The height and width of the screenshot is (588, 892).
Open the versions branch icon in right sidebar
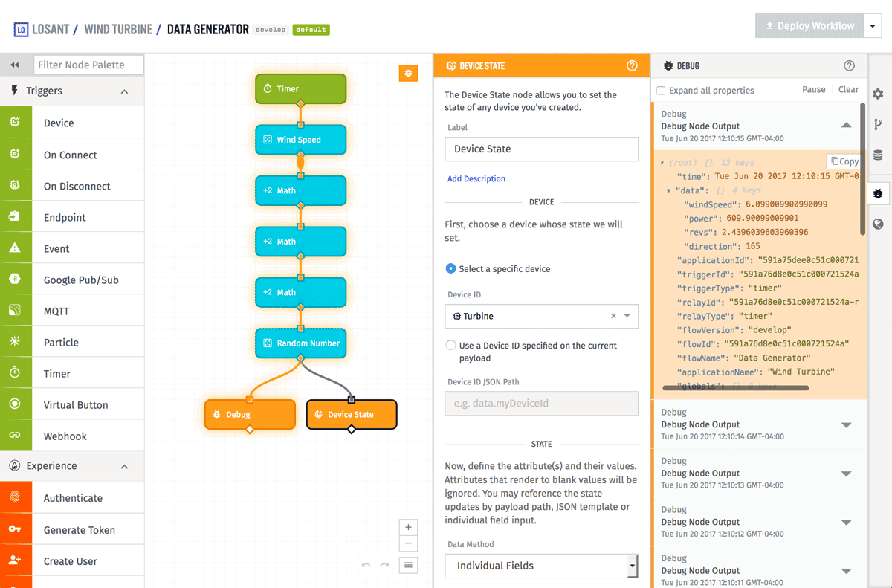(878, 125)
